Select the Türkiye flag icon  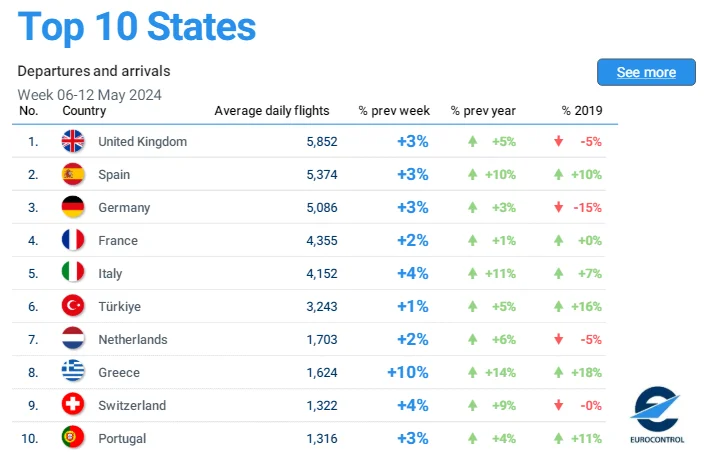(73, 306)
